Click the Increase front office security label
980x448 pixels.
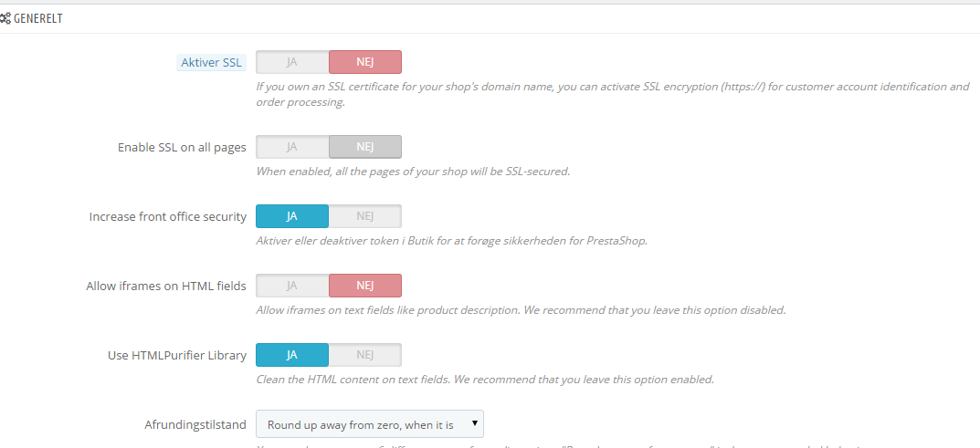(168, 217)
